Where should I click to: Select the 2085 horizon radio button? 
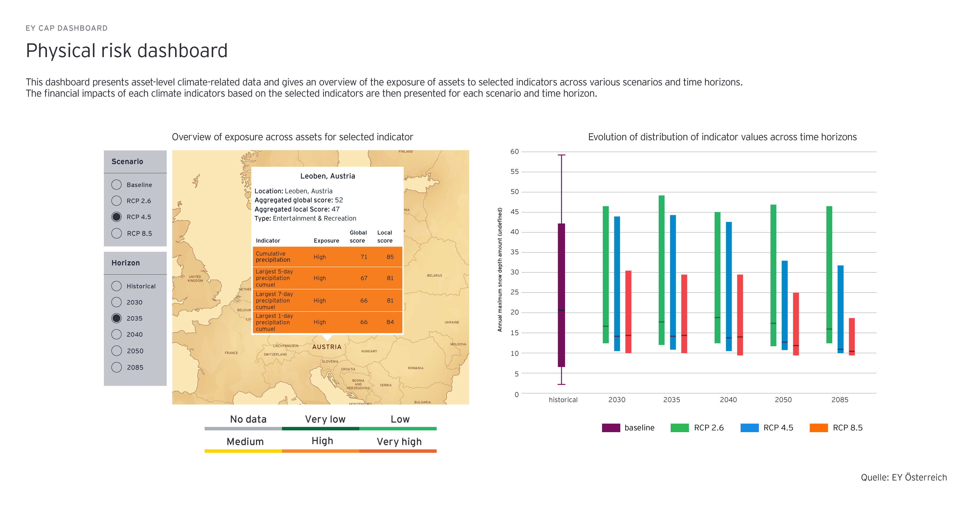tap(116, 367)
